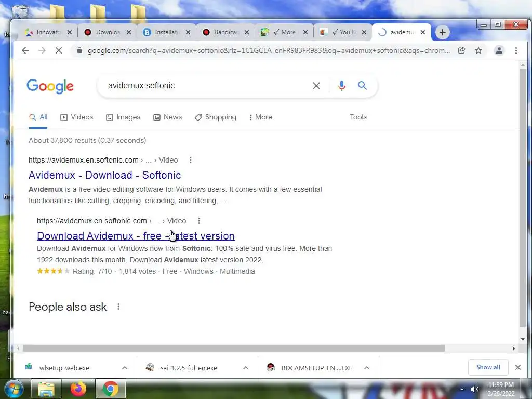Close the avidemux tab
The image size is (532, 399).
pos(423,32)
